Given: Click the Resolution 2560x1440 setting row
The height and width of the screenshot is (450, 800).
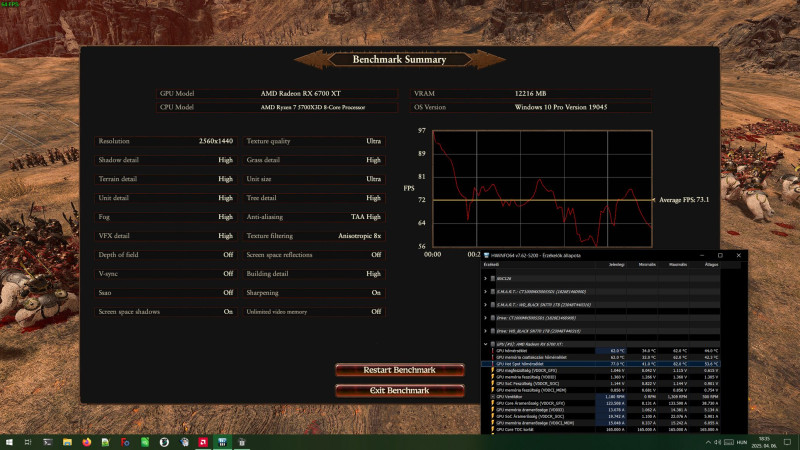Looking at the screenshot, I should 166,141.
